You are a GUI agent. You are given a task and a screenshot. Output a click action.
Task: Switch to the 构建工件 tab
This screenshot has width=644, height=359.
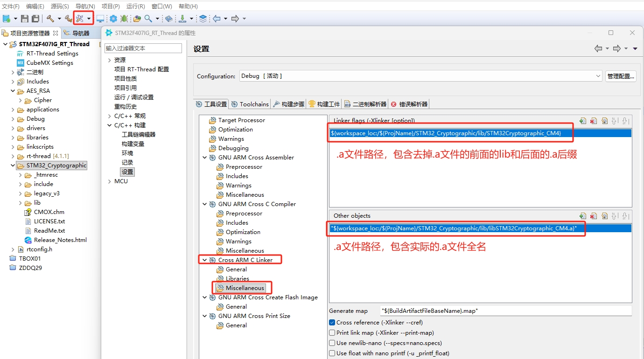(324, 104)
